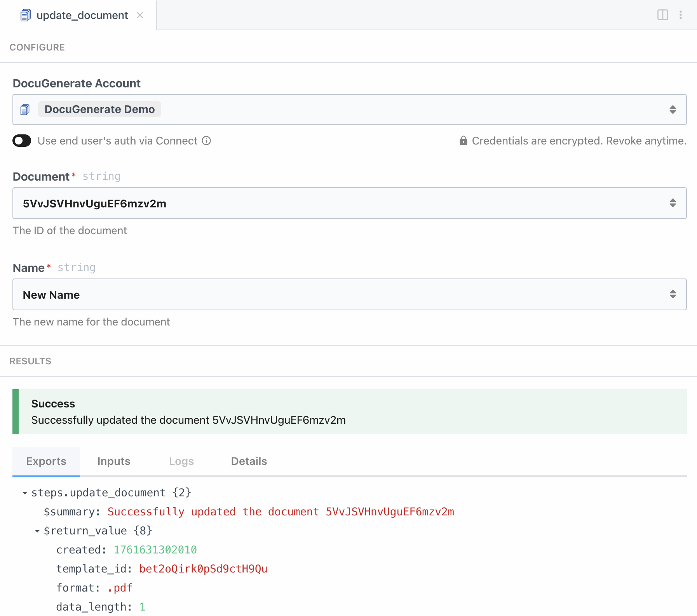697x616 pixels.
Task: Click the created timestamp value 1761631302010
Action: (x=155, y=550)
